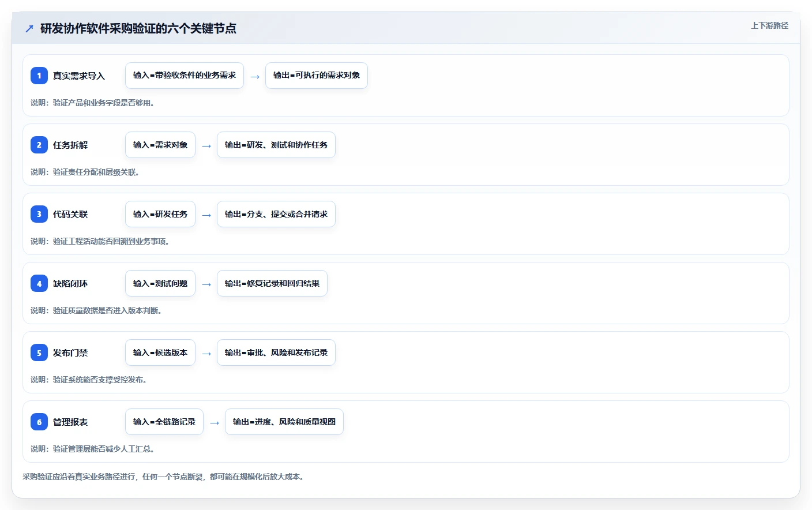Click the number 5 step badge
This screenshot has width=812, height=510.
tap(39, 352)
